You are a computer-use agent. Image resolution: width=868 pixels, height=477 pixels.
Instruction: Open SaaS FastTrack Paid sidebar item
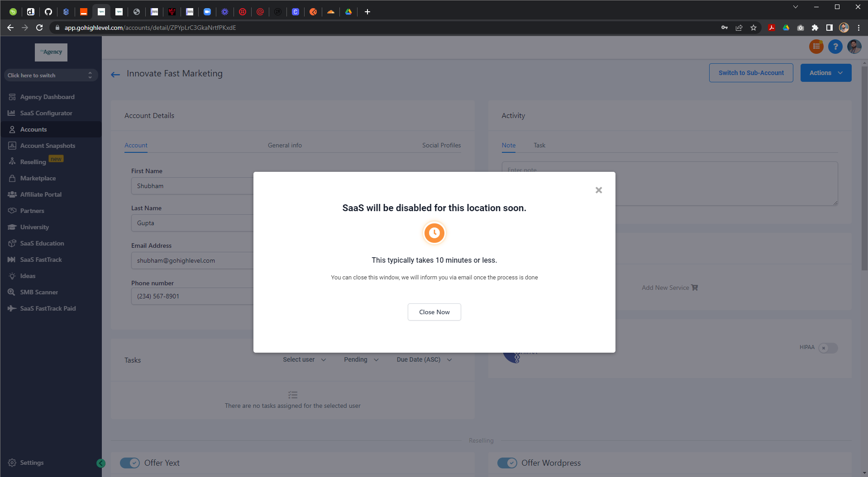tap(48, 308)
